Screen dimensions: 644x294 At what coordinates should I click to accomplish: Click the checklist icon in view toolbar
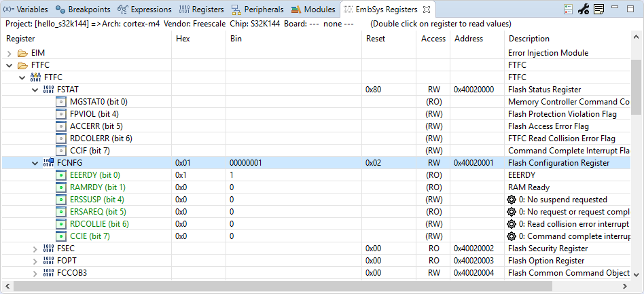[568, 9]
